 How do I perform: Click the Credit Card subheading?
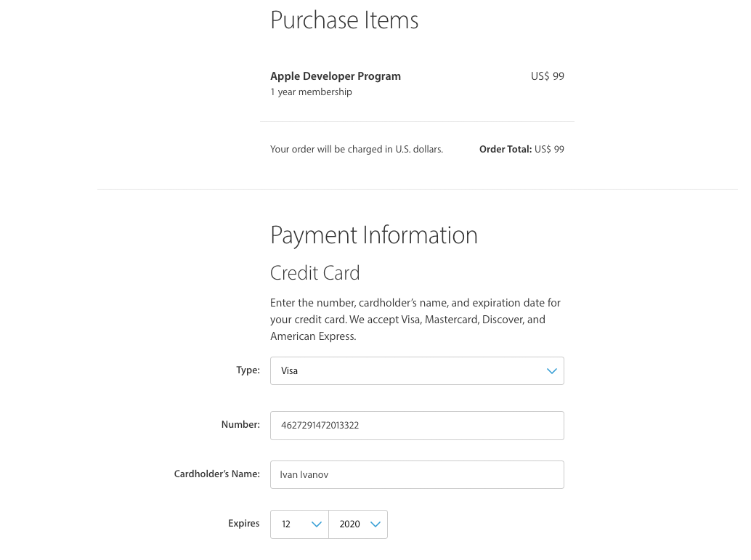pos(314,273)
